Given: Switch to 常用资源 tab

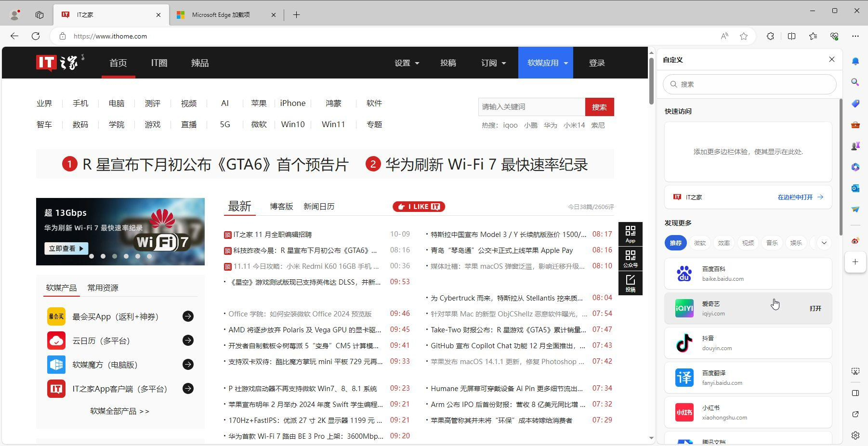Looking at the screenshot, I should point(103,288).
